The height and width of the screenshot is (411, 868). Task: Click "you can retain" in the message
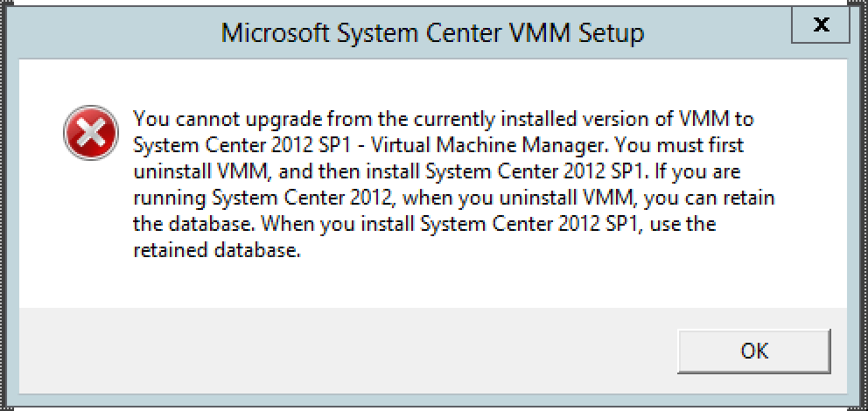click(x=710, y=199)
